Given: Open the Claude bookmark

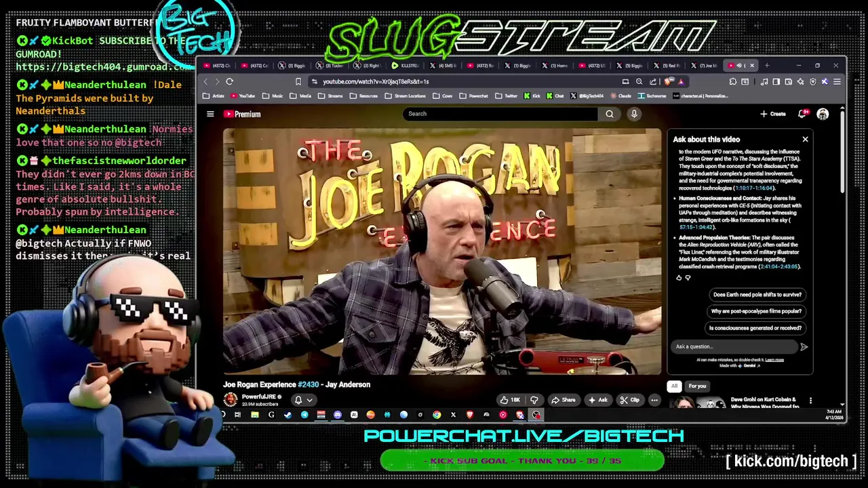Looking at the screenshot, I should 620,96.
